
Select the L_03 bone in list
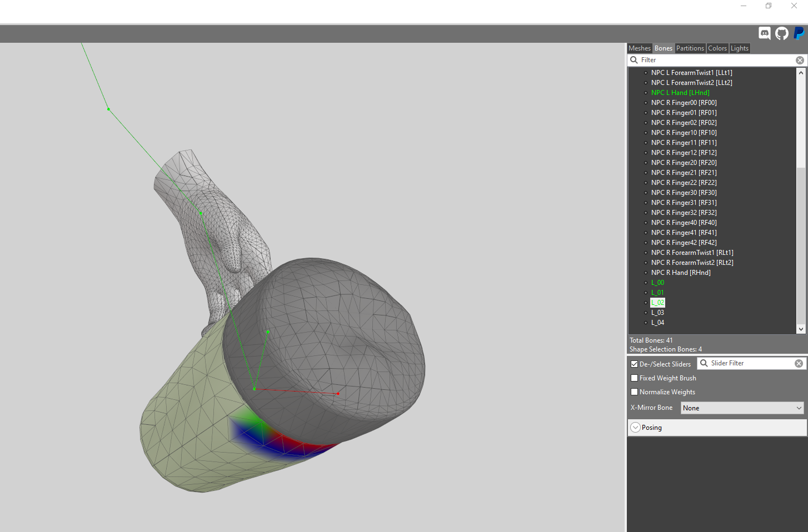point(657,313)
